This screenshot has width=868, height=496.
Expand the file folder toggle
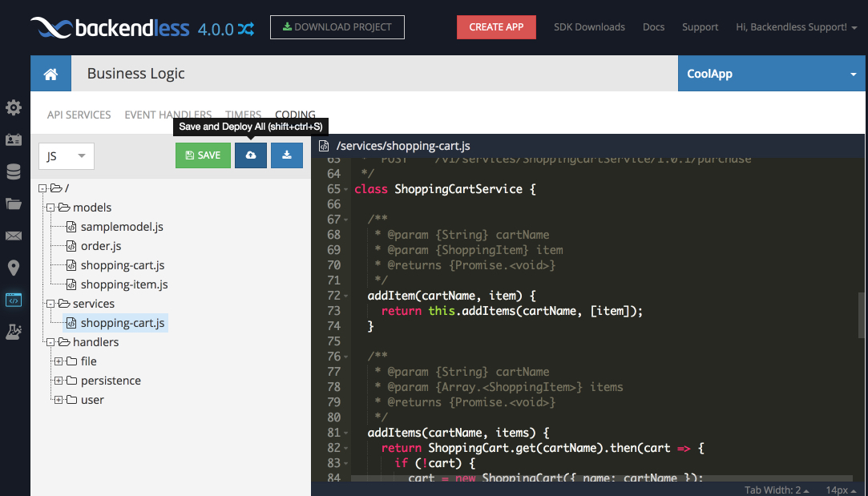click(x=59, y=361)
